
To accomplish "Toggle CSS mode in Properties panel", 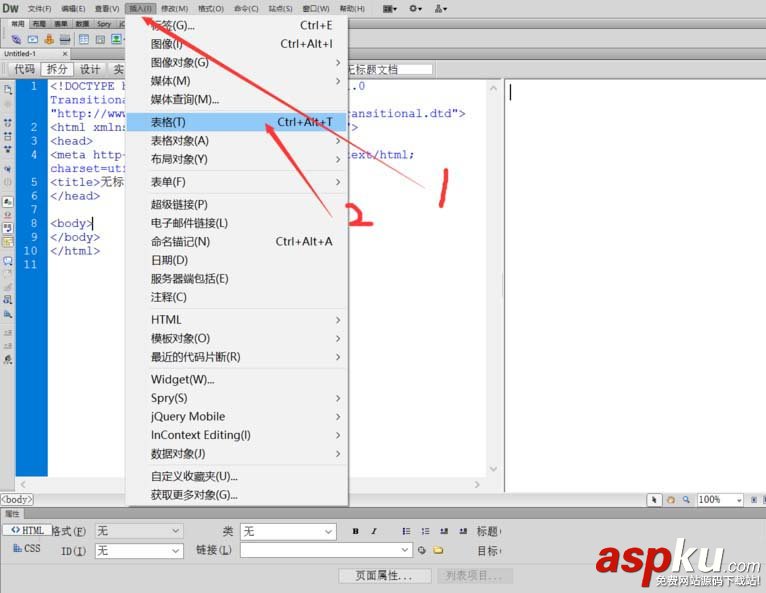I will click(27, 549).
